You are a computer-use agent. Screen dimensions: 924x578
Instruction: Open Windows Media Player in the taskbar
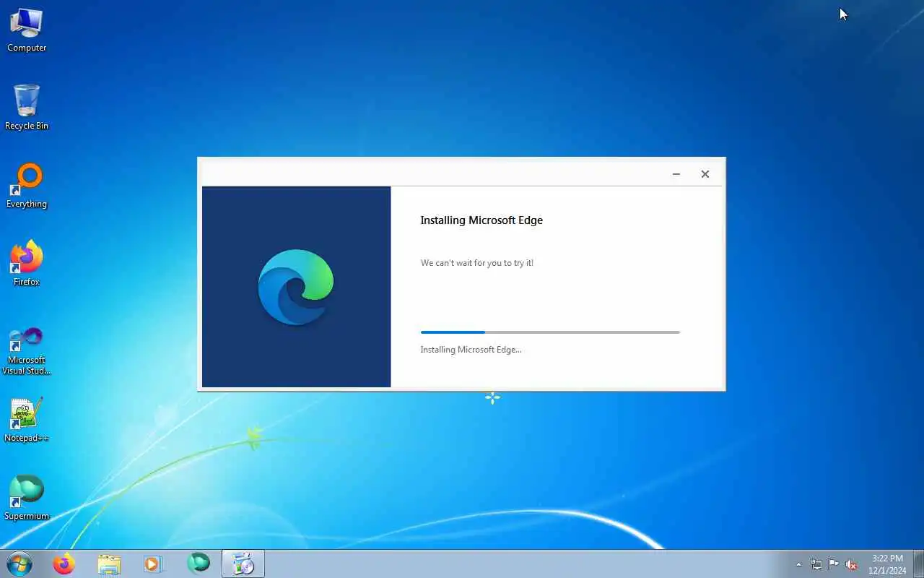pyautogui.click(x=153, y=564)
